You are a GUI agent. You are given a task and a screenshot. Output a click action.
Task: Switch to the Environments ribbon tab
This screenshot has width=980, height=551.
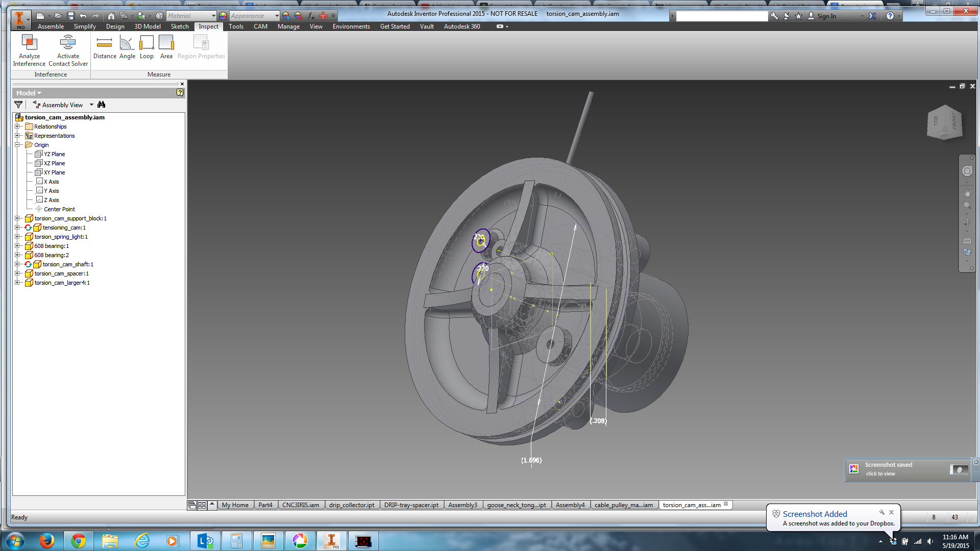point(351,27)
